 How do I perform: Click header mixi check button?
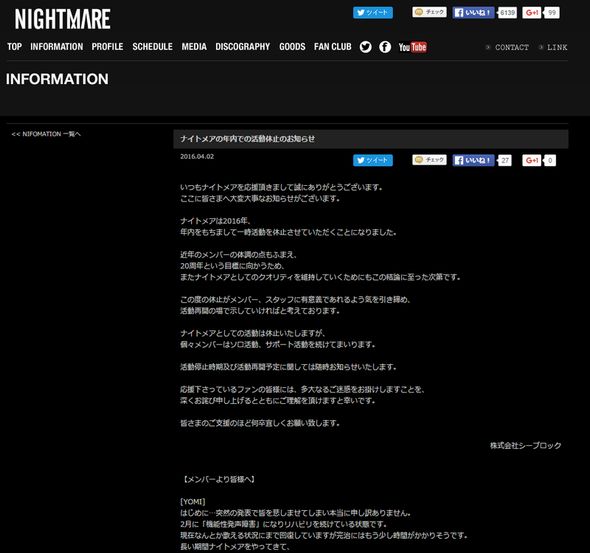tap(429, 12)
